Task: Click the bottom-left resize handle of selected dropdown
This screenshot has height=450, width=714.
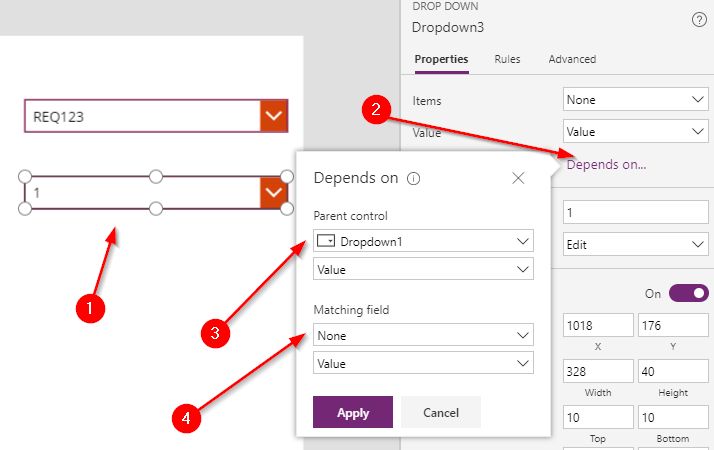Action: [25, 209]
